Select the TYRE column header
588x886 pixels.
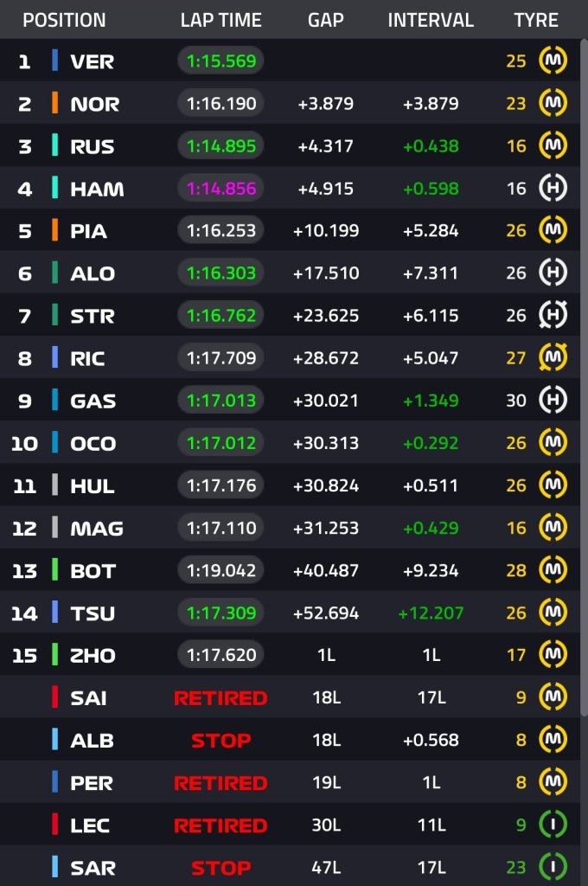pos(536,20)
